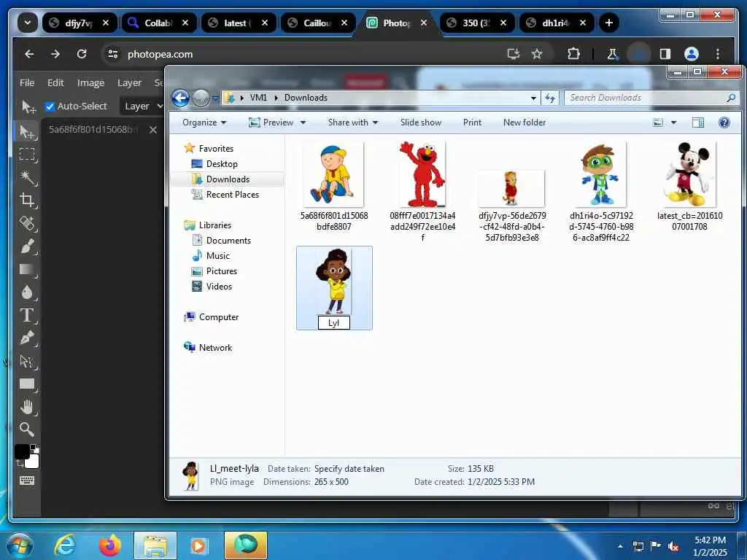Screen dimensions: 747x560
Task: Open Firefox from the taskbar
Action: [x=110, y=545]
